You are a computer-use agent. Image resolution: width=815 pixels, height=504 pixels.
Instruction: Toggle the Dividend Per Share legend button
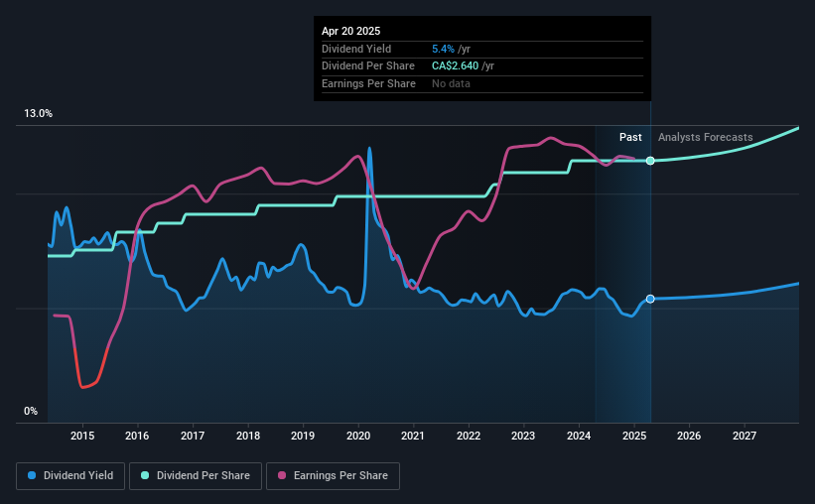[196, 475]
